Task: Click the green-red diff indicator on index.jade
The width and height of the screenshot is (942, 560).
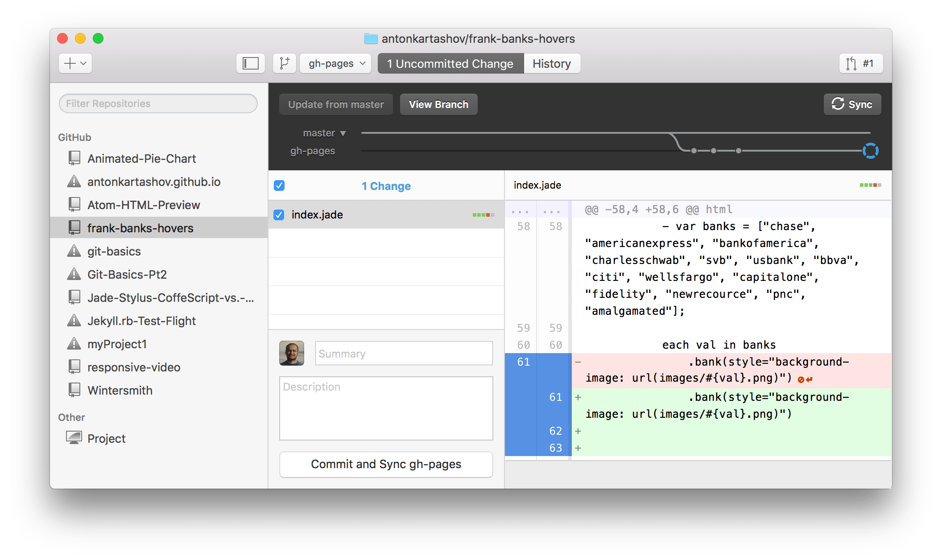Action: coord(483,214)
